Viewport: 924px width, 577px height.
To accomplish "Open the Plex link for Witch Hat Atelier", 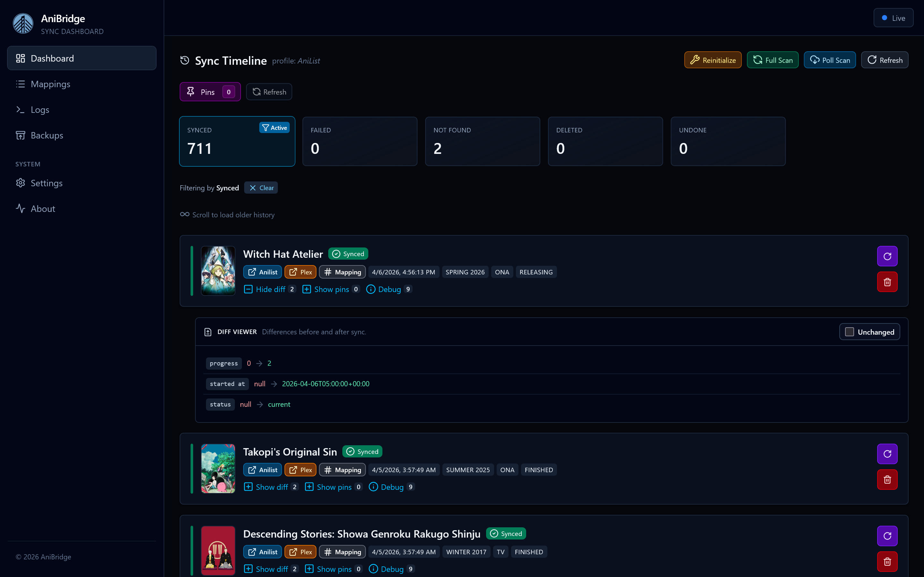I will tap(300, 272).
